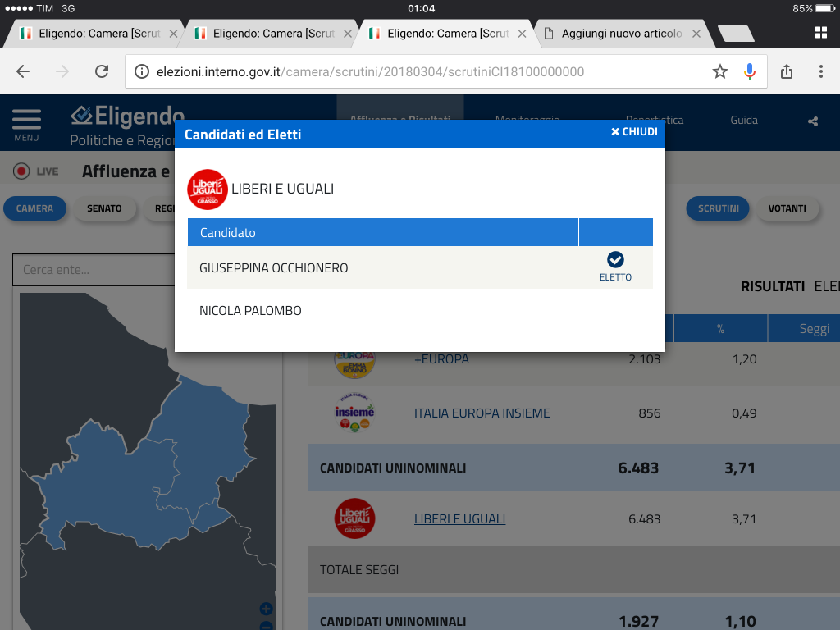Click the Cerca ente search field

tap(94, 269)
